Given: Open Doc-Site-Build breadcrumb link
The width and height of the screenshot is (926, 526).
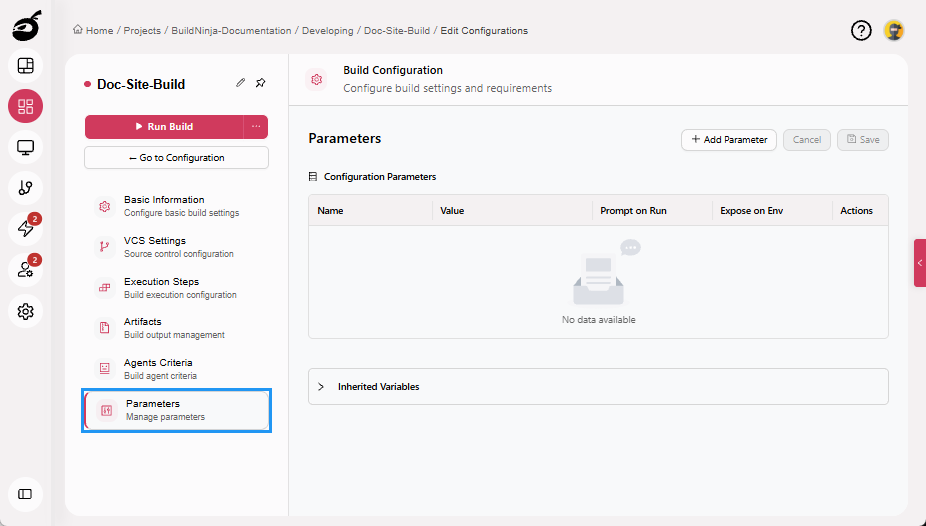Looking at the screenshot, I should point(397,31).
